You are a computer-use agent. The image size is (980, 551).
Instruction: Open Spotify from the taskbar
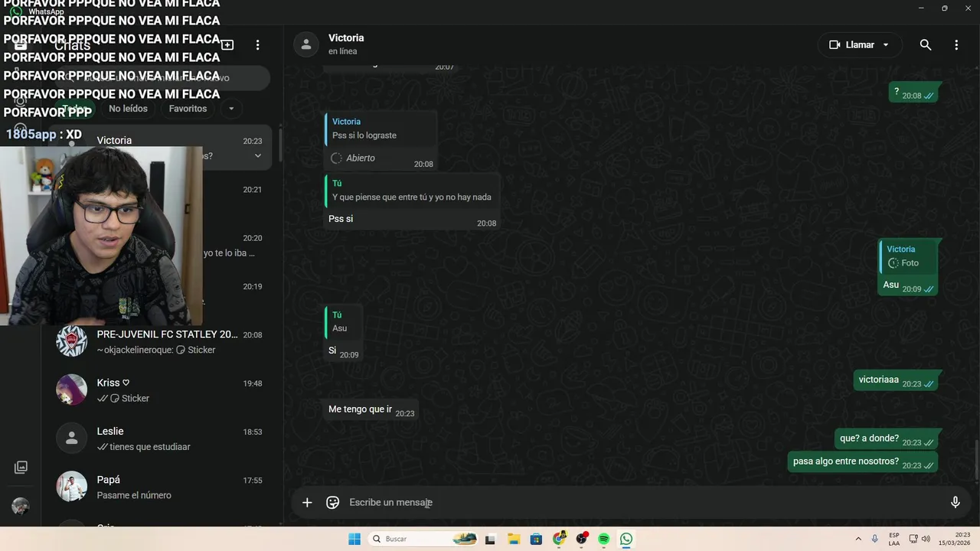(x=604, y=539)
